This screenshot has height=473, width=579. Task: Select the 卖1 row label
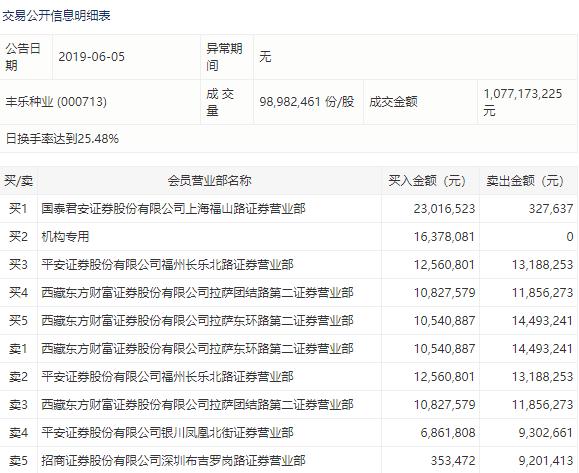pyautogui.click(x=18, y=349)
